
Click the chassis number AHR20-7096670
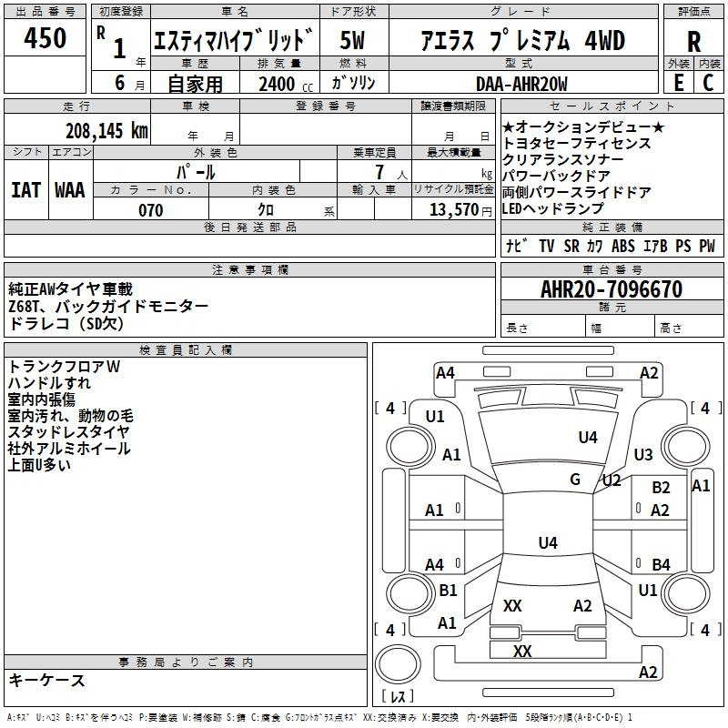pyautogui.click(x=611, y=289)
